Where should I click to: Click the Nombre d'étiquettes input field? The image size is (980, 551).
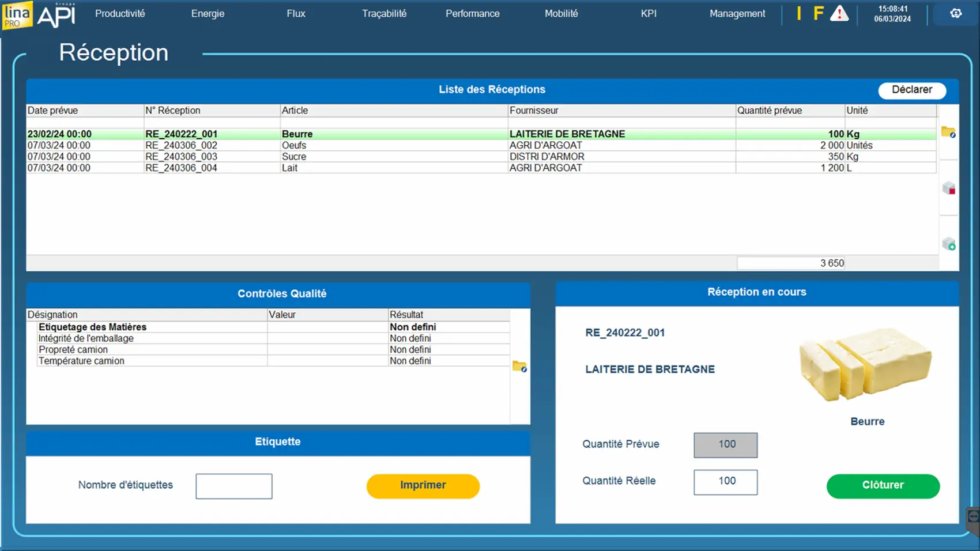(233, 486)
